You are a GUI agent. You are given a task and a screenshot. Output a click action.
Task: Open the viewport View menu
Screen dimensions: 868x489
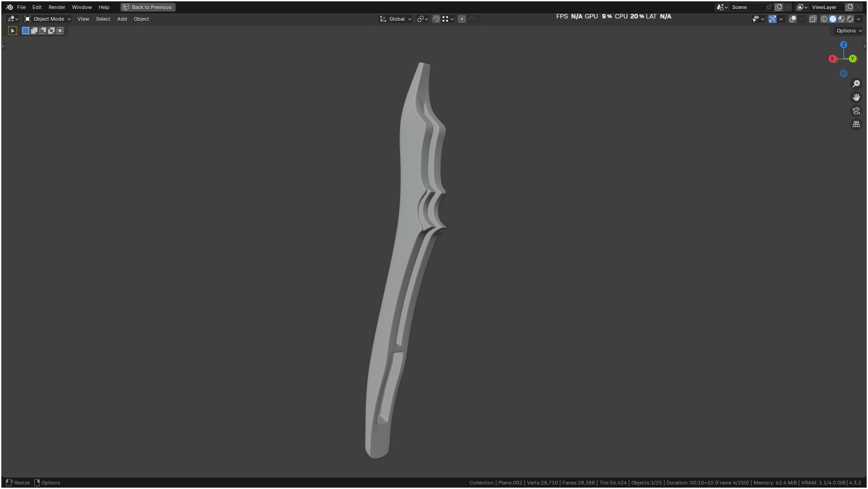pyautogui.click(x=83, y=19)
